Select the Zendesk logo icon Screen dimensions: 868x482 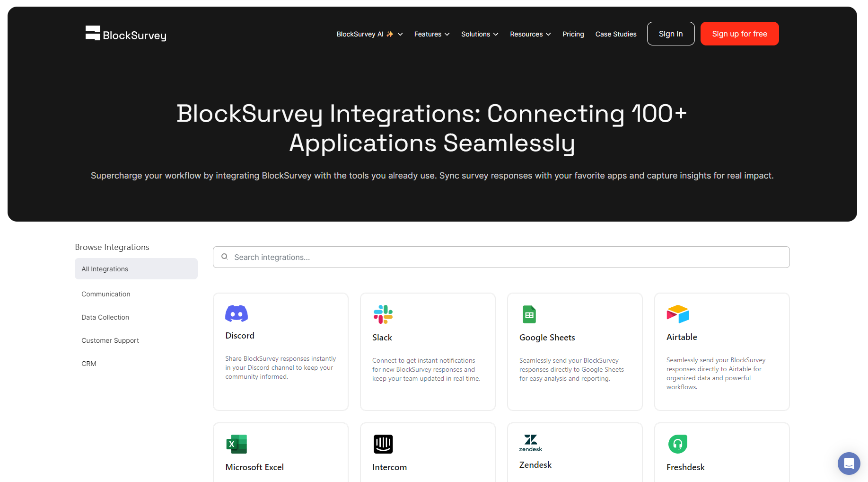click(530, 443)
